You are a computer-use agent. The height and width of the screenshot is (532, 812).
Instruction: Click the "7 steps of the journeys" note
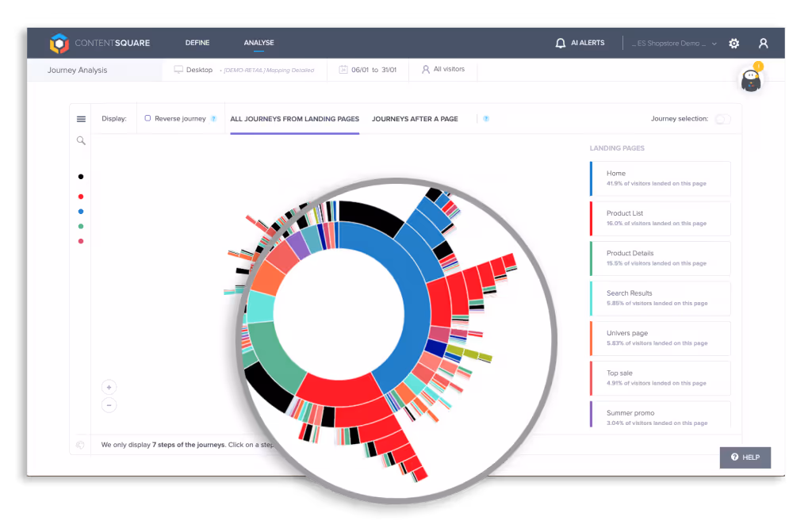click(x=189, y=445)
